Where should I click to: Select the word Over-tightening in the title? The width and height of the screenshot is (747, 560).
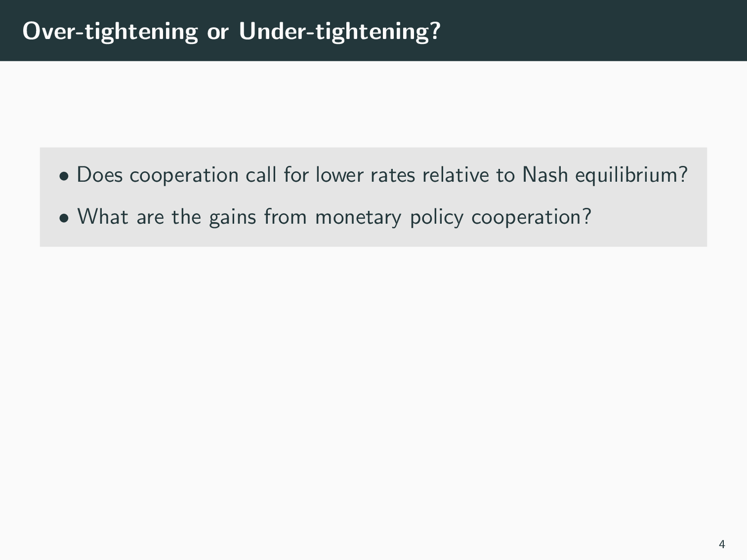[x=110, y=31]
